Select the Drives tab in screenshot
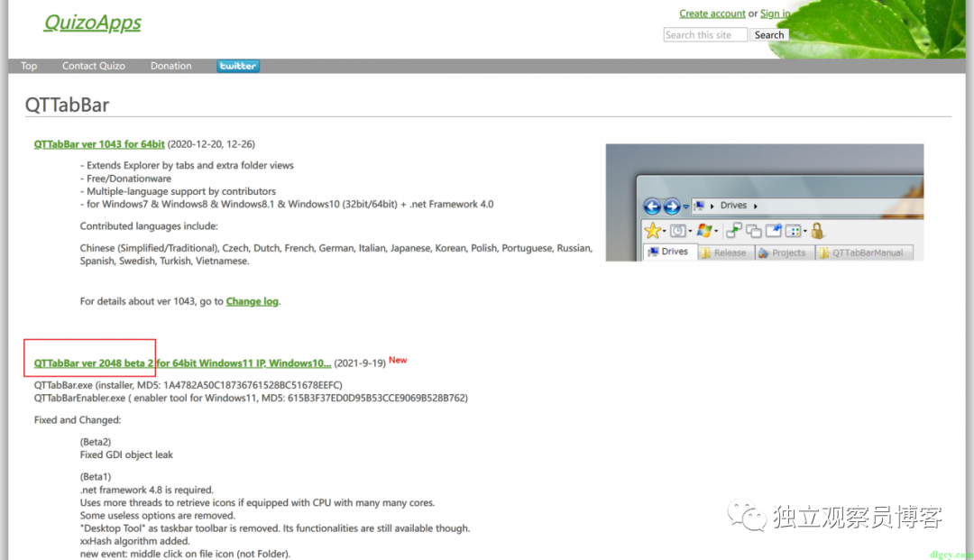 coord(668,252)
